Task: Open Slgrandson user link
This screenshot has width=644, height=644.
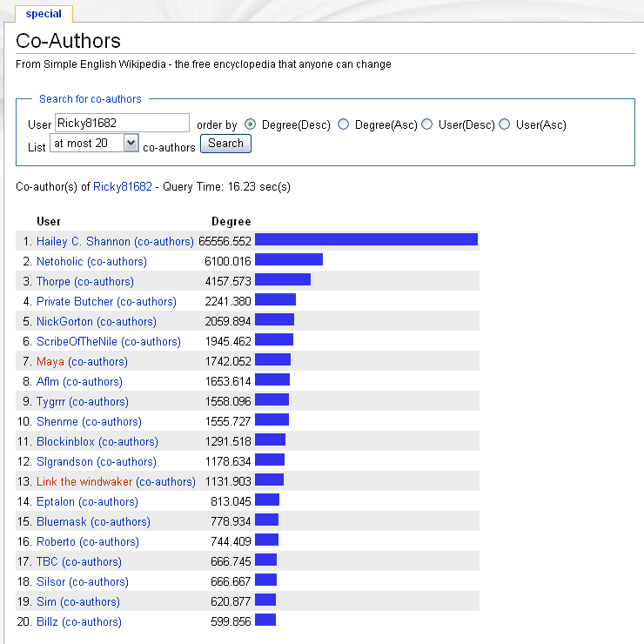Action: click(x=65, y=461)
